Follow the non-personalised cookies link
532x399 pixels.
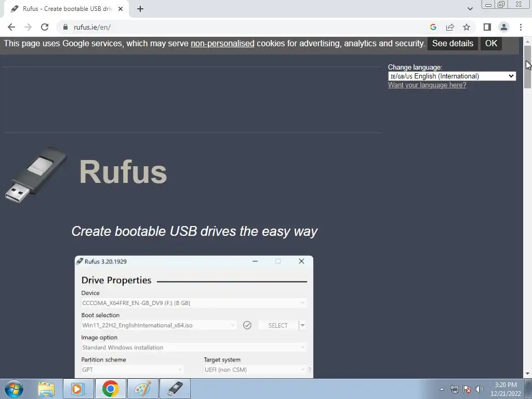point(222,44)
